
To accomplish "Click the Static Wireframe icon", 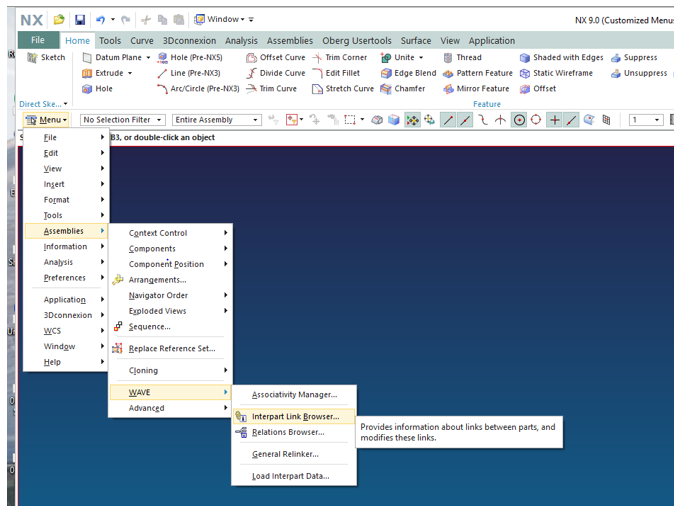I will pos(525,73).
